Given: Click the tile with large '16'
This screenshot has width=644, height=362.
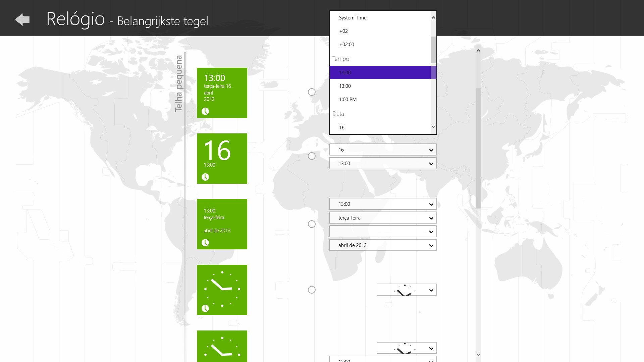Looking at the screenshot, I should (x=222, y=159).
